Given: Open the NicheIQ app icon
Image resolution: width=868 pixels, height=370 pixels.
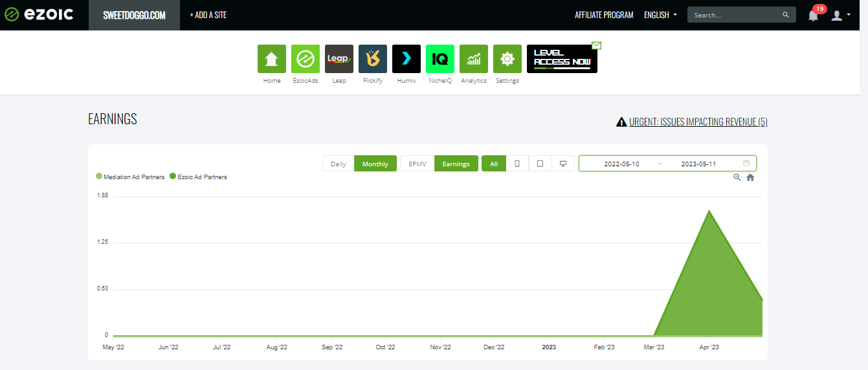Looking at the screenshot, I should (440, 59).
